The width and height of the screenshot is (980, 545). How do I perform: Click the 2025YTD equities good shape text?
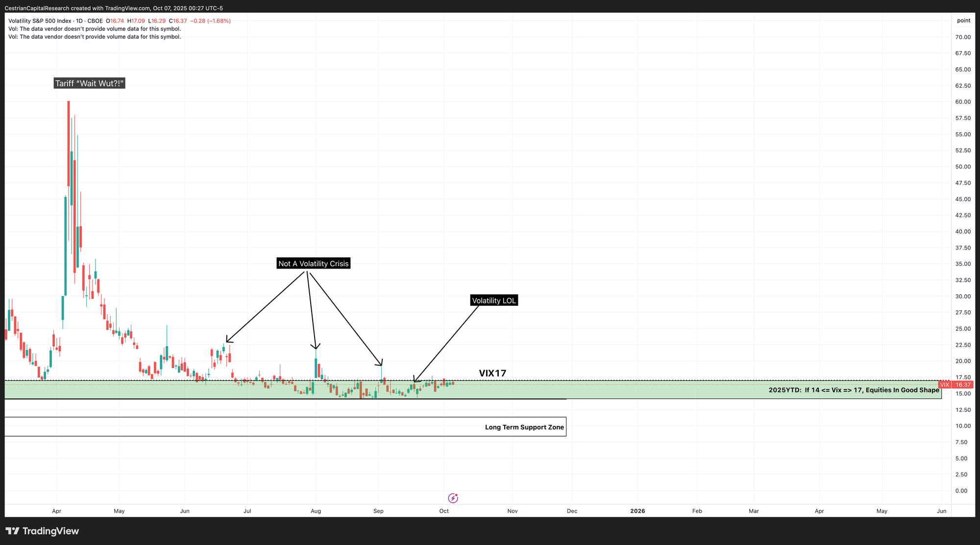[854, 390]
